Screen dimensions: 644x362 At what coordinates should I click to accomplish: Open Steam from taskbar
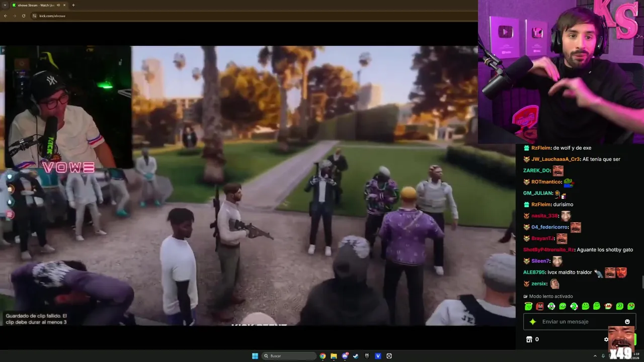tap(356, 356)
